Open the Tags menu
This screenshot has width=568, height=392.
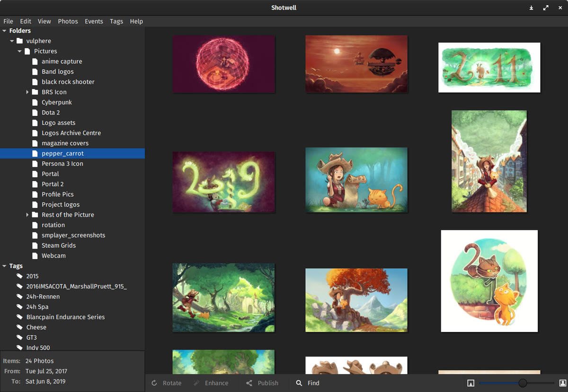click(116, 21)
